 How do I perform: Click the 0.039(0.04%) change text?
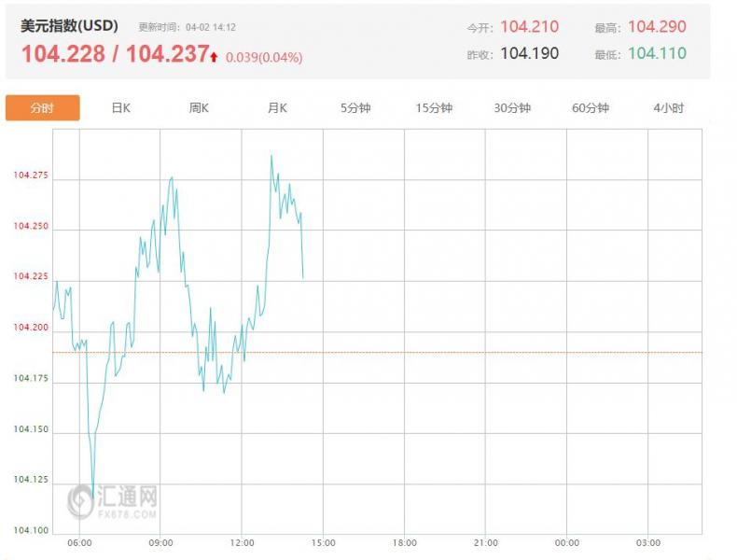click(264, 58)
